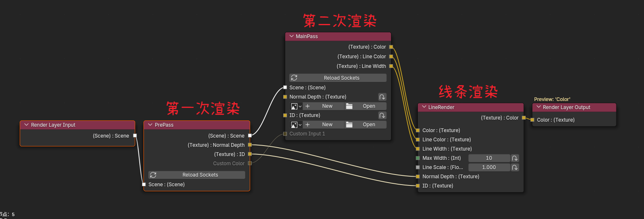Click the Max Width value field showing 10
This screenshot has height=219, width=644.
tap(489, 158)
